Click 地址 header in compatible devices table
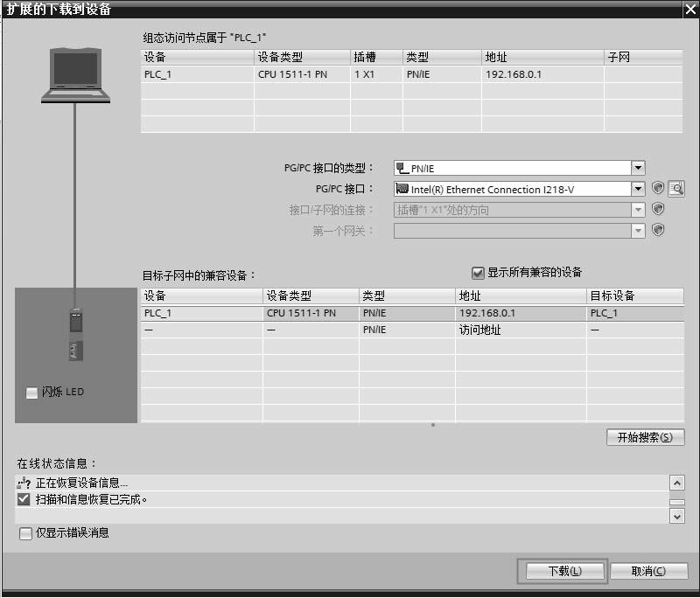This screenshot has width=700, height=598. point(521,296)
